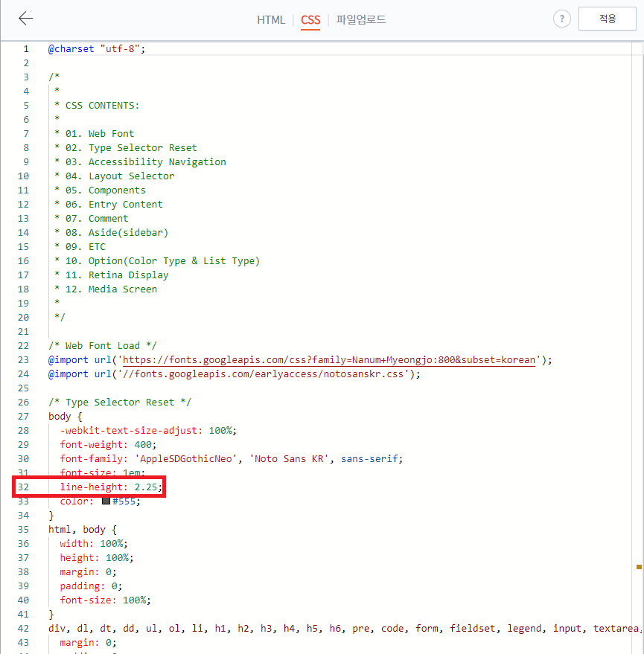This screenshot has height=654, width=644.
Task: Click the -webkit-text-size-adjust property line
Action: tap(148, 431)
